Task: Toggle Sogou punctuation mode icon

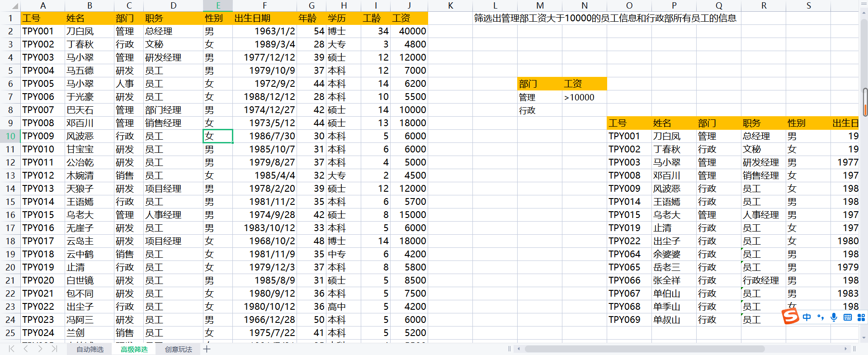Action: coord(821,317)
